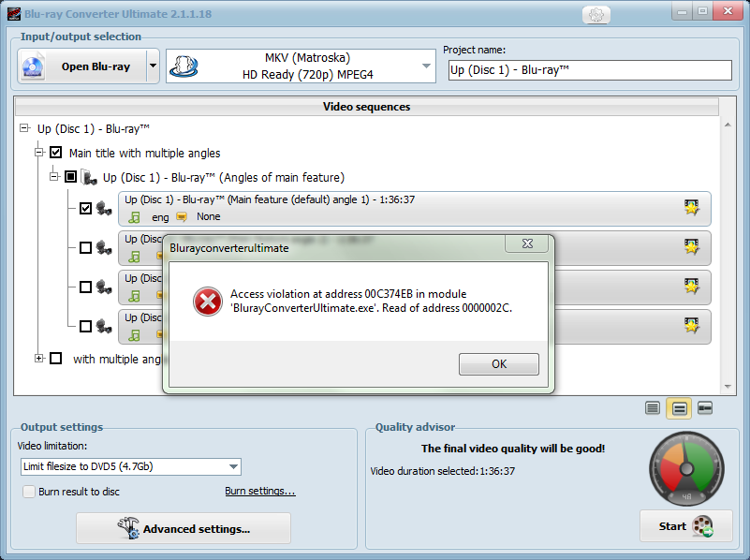Close the Blurayconverterultimate error dialog
Image resolution: width=750 pixels, height=560 pixels.
click(527, 243)
